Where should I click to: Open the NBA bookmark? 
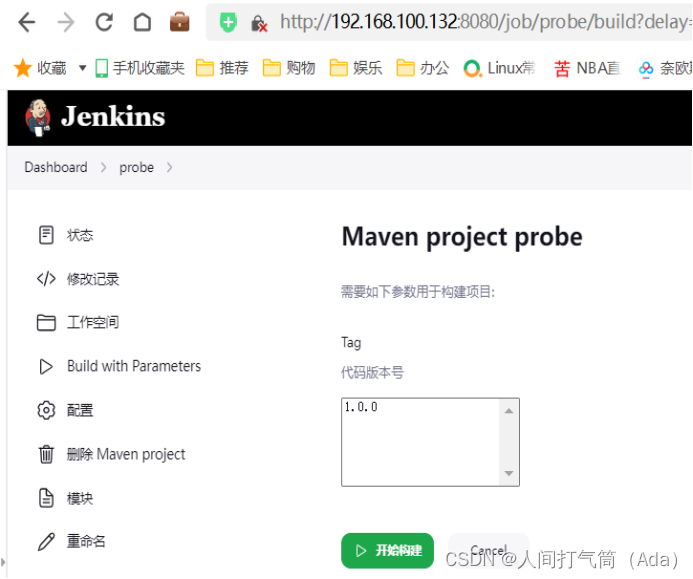pyautogui.click(x=587, y=68)
